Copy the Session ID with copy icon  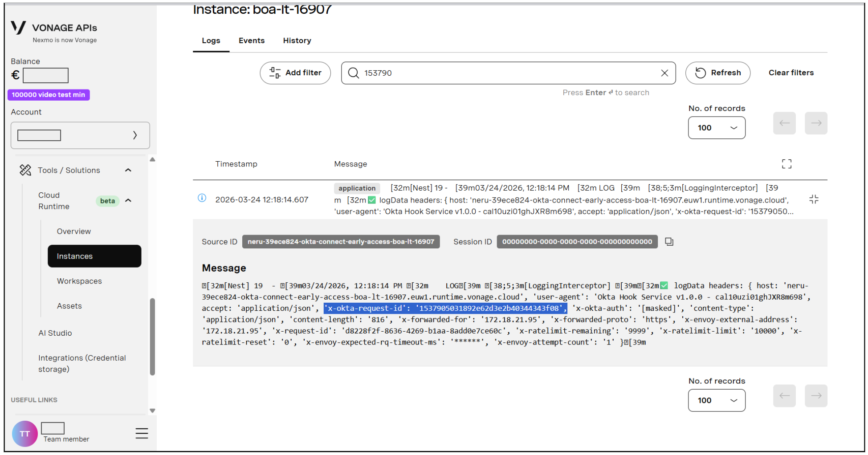coord(669,242)
